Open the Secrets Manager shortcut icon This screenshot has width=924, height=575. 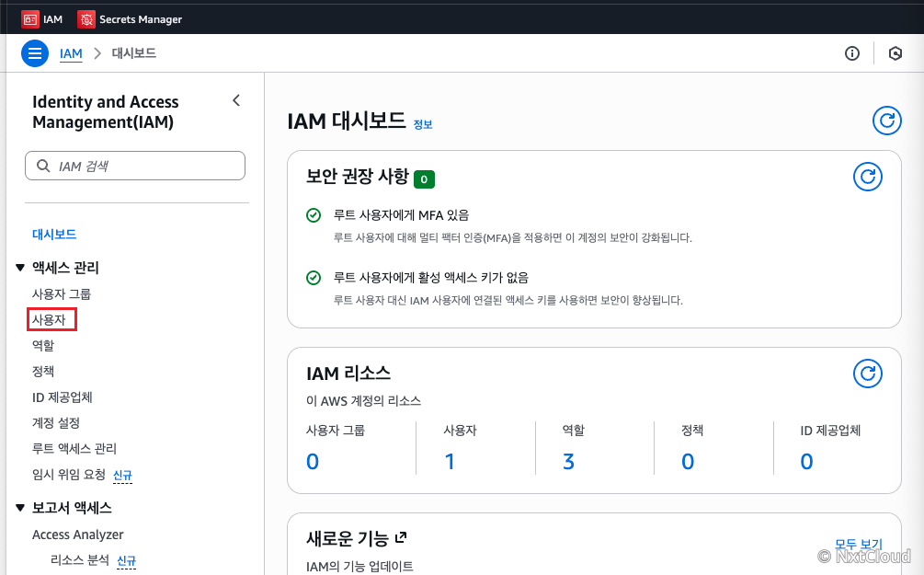tap(86, 19)
